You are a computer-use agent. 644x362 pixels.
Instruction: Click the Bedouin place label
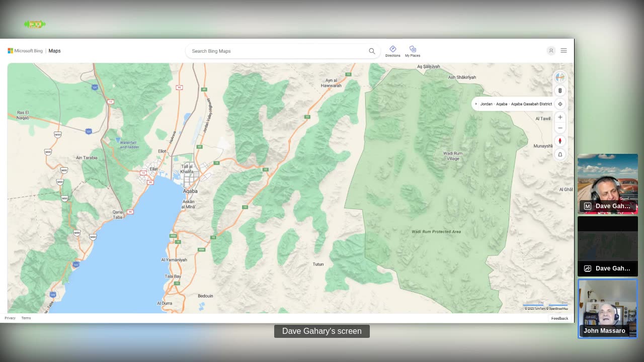click(205, 296)
